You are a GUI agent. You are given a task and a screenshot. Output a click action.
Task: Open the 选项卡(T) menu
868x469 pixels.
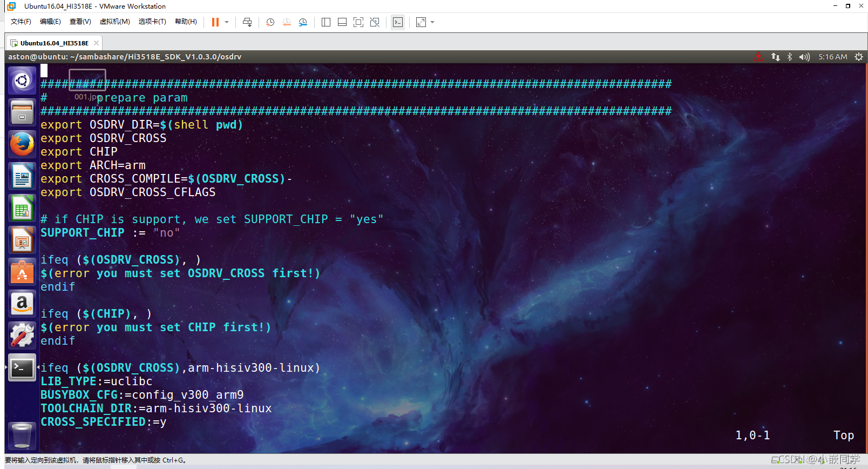152,22
